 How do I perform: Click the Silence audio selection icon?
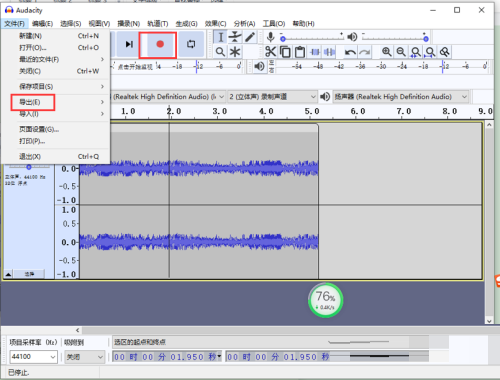point(329,52)
